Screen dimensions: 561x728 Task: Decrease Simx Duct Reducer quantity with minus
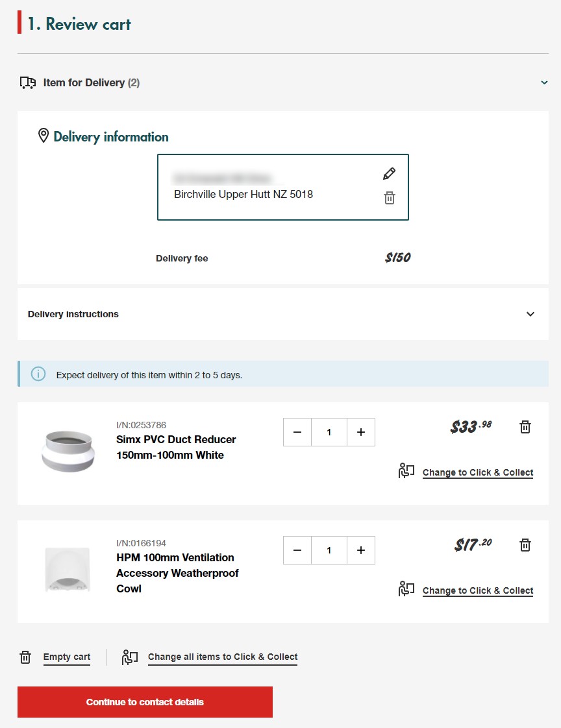(297, 432)
